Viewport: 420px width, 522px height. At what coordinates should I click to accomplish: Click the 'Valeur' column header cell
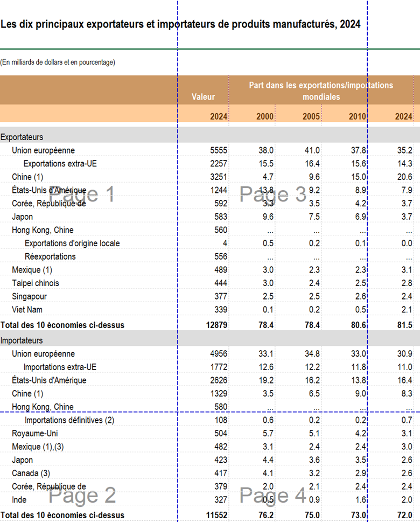coord(203,97)
